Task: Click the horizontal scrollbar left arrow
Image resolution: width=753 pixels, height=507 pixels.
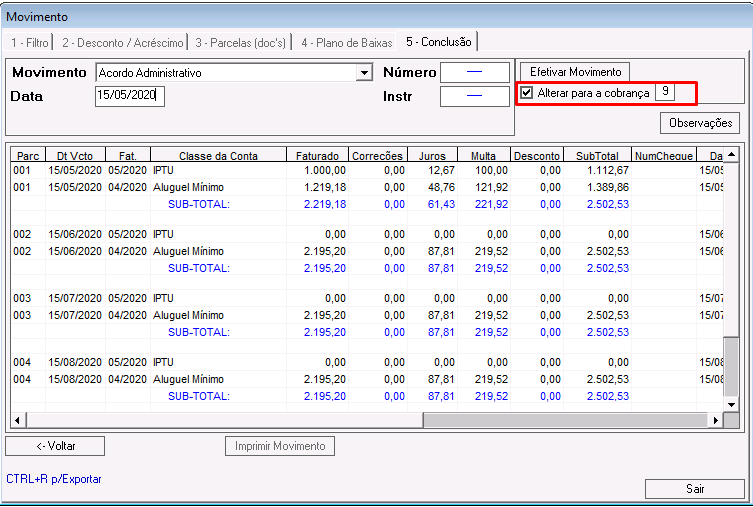Action: [18, 420]
